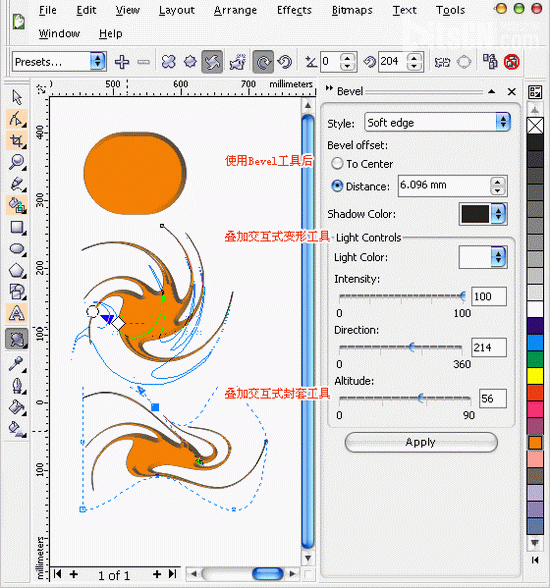Viewport: 550px width, 588px height.
Task: Open the Presets dropdown
Action: pyautogui.click(x=59, y=62)
